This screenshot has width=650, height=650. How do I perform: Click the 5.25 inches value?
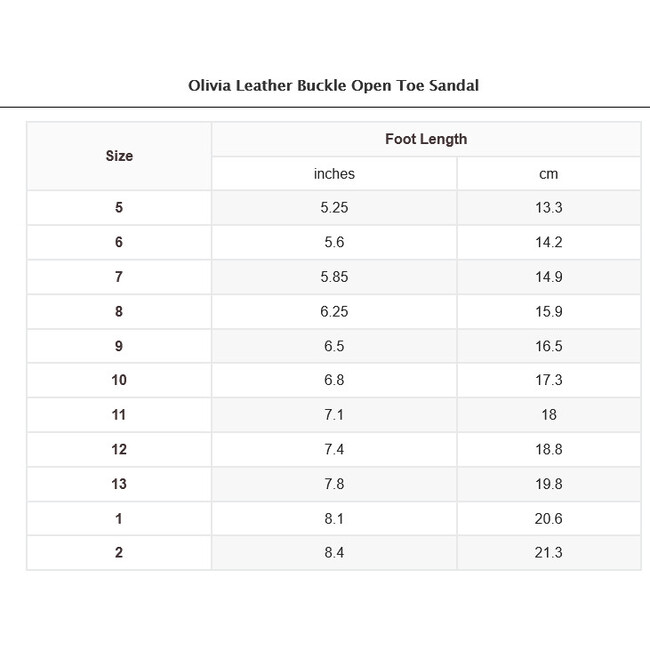[334, 208]
